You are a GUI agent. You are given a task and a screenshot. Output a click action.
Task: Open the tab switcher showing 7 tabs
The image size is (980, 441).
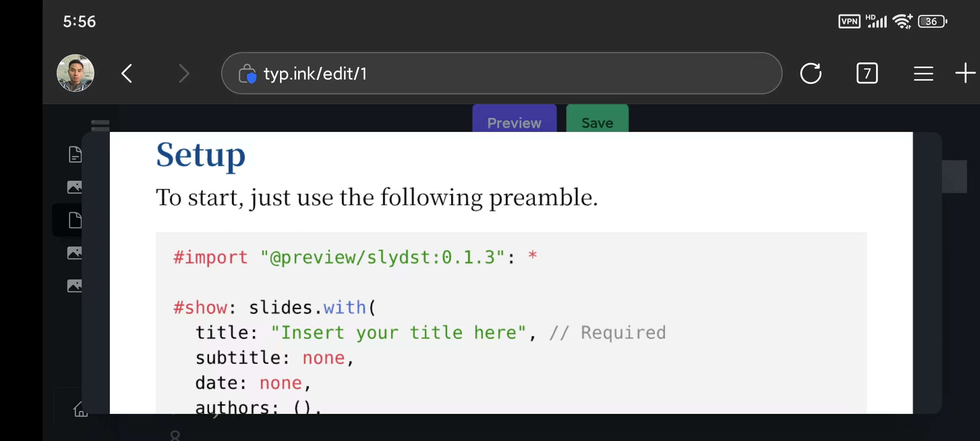click(x=867, y=73)
